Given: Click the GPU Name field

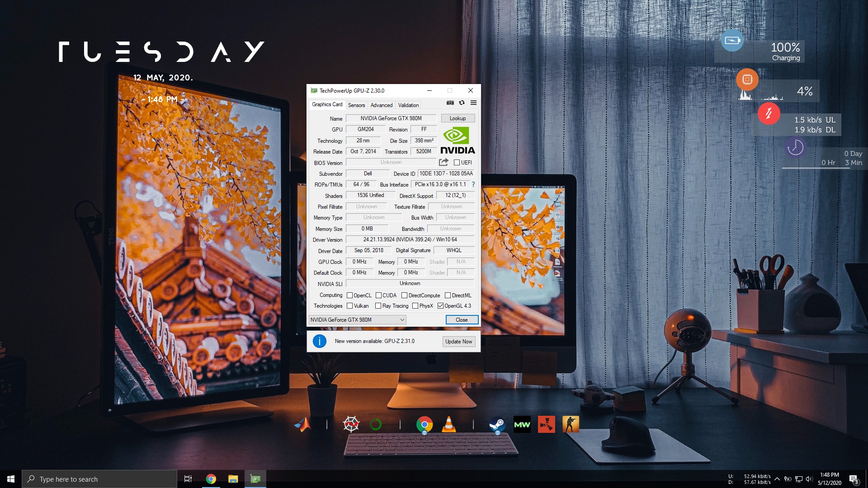Looking at the screenshot, I should pyautogui.click(x=391, y=118).
